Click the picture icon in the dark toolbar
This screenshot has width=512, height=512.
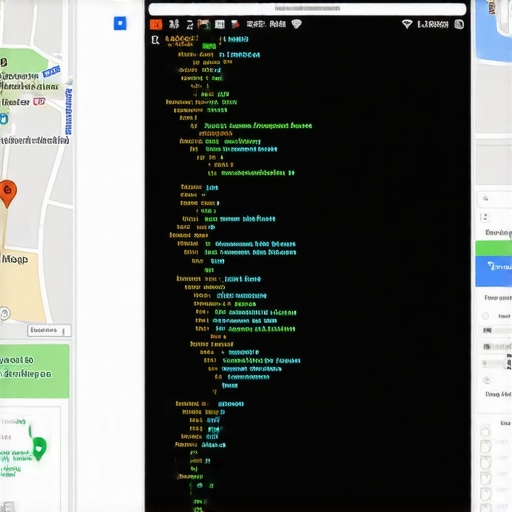tap(203, 24)
